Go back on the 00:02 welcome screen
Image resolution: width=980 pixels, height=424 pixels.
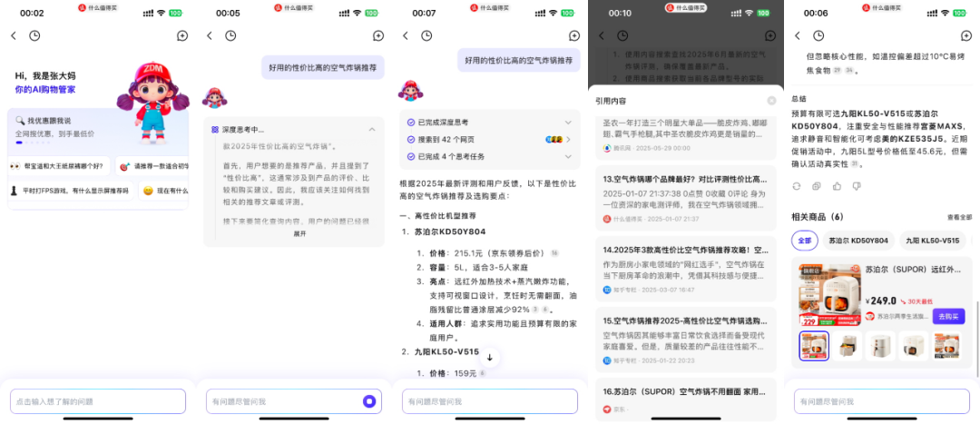(x=14, y=36)
